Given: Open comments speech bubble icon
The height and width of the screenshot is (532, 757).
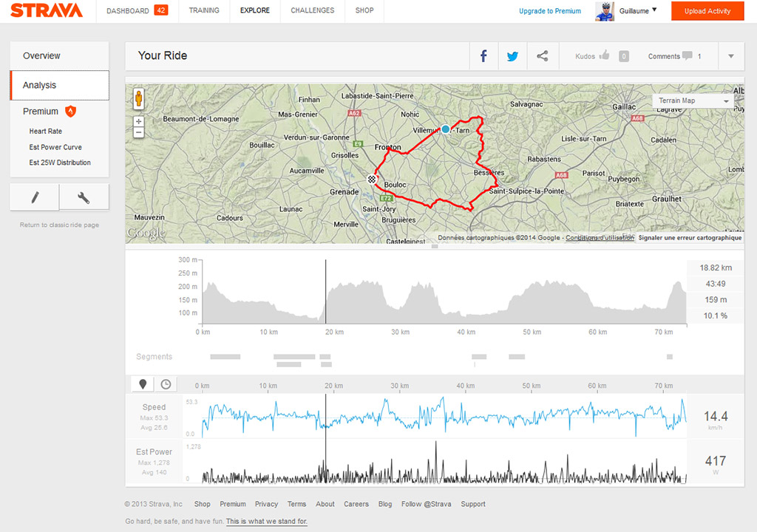Looking at the screenshot, I should pos(688,56).
